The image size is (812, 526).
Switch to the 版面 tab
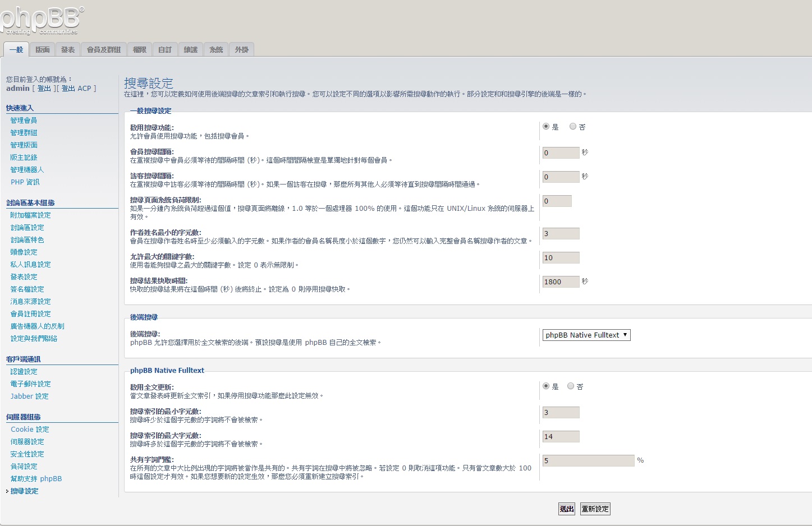click(x=43, y=50)
